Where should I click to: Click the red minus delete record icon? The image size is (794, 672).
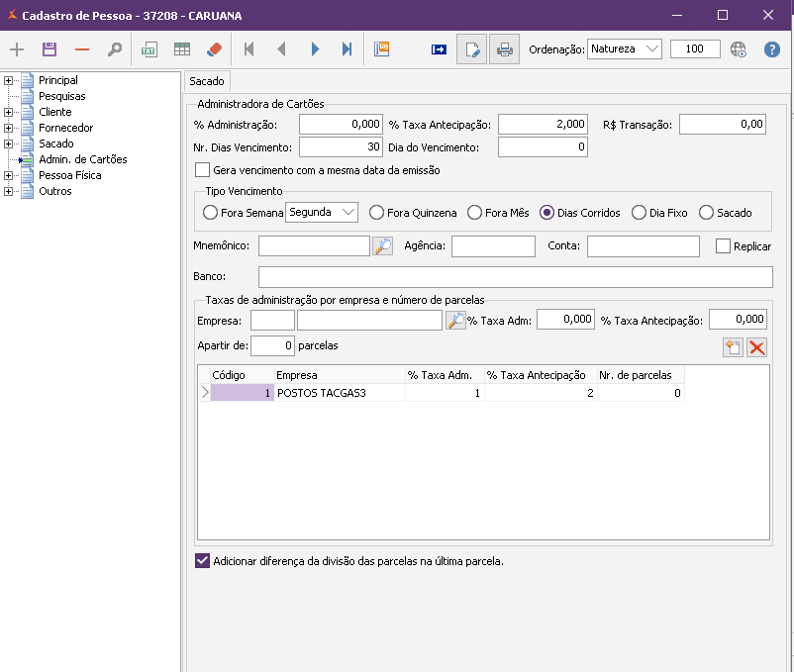[x=81, y=49]
